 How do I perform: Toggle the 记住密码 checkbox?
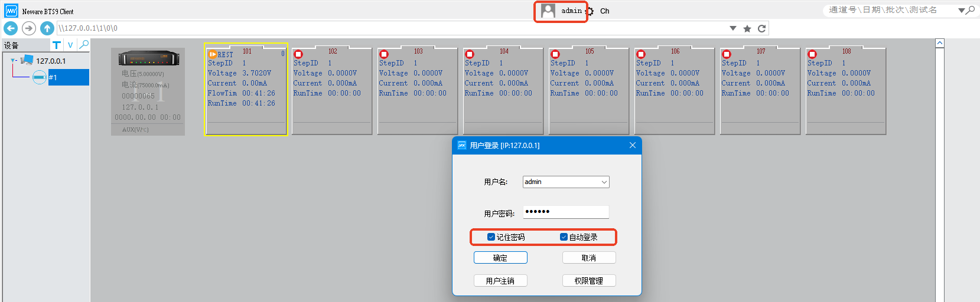491,237
